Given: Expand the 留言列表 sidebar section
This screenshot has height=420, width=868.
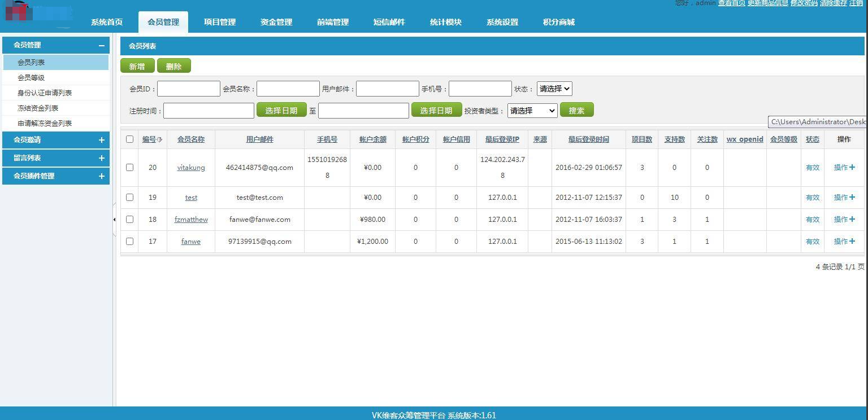Looking at the screenshot, I should pyautogui.click(x=101, y=158).
